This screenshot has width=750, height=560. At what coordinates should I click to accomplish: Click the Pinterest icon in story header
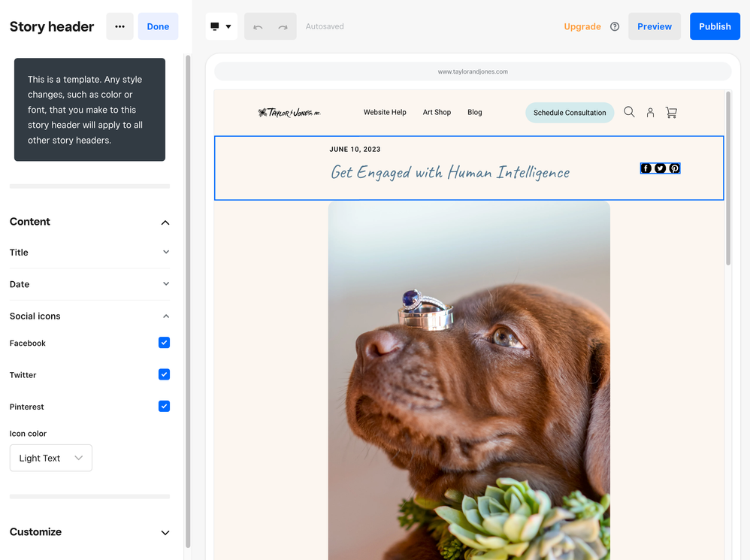pyautogui.click(x=674, y=168)
